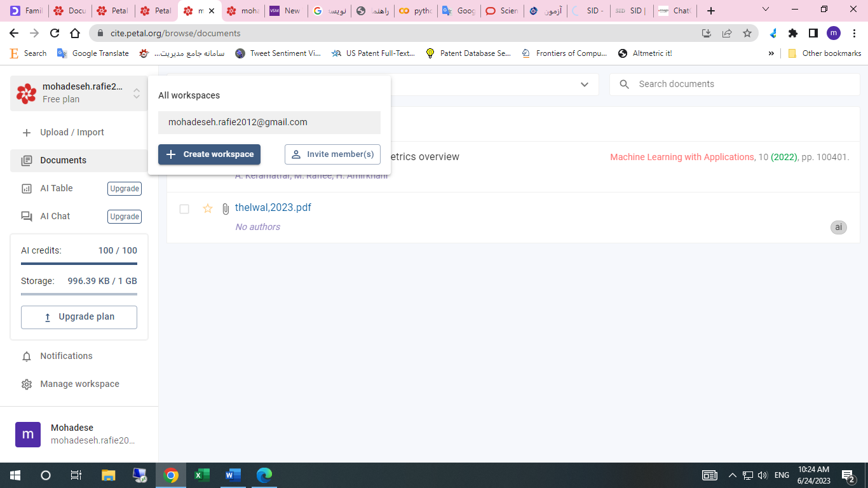Click the Storage usage progress bar
This screenshot has height=488, width=868.
79,294
